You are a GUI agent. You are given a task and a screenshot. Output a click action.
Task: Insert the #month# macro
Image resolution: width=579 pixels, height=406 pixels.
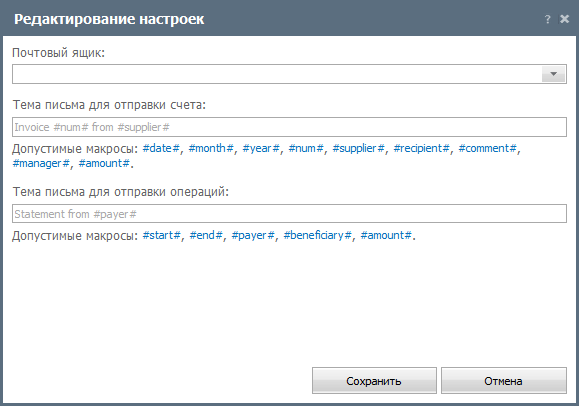pos(211,148)
